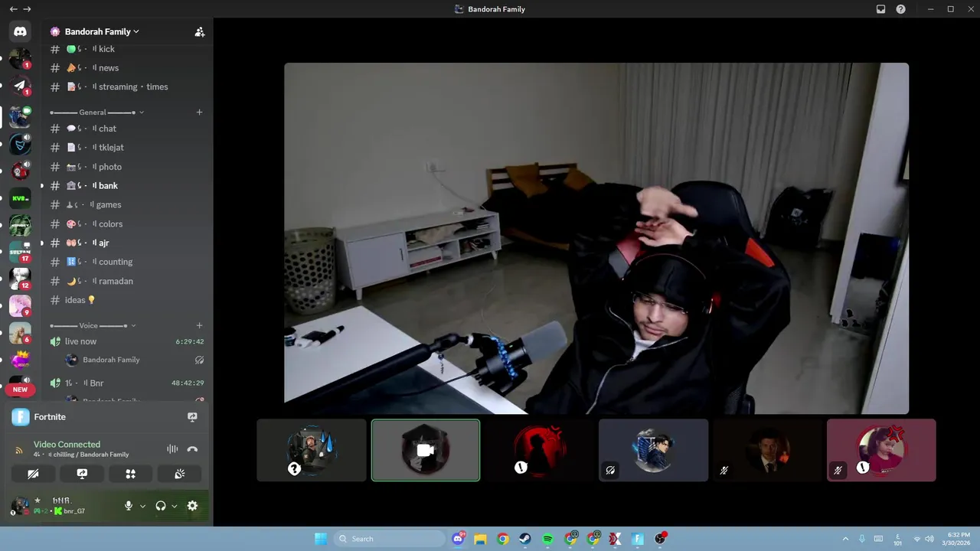The height and width of the screenshot is (551, 980).
Task: Select the red silhouette participant tile
Action: tap(540, 450)
